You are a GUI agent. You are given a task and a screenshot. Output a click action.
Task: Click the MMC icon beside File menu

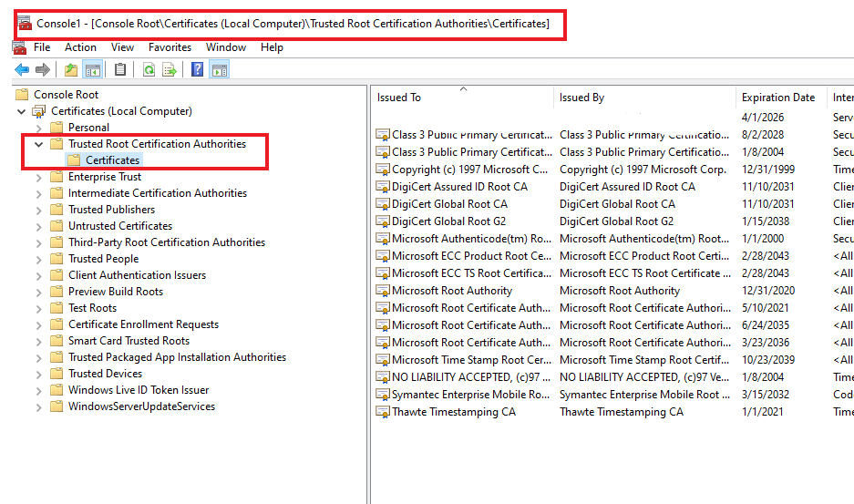(20, 48)
